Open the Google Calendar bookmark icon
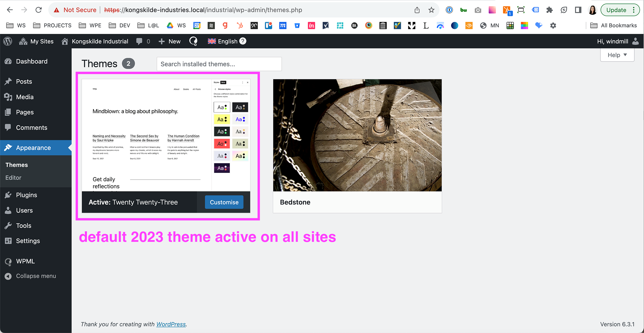 coord(197,25)
